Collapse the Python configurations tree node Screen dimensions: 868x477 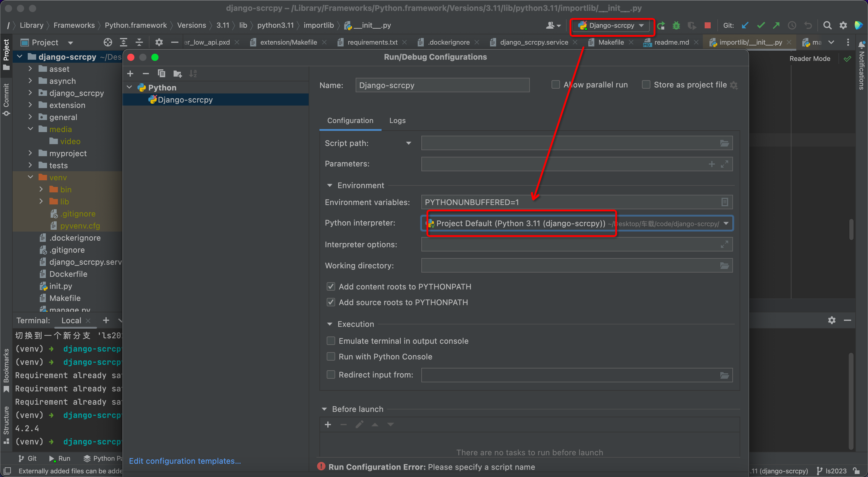(129, 88)
